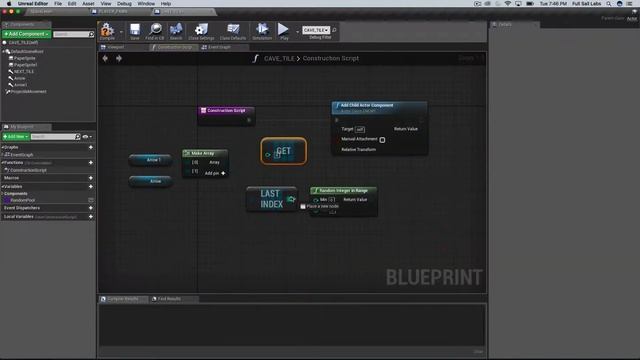Focus the Components search field
The image size is (640, 360).
[73, 34]
